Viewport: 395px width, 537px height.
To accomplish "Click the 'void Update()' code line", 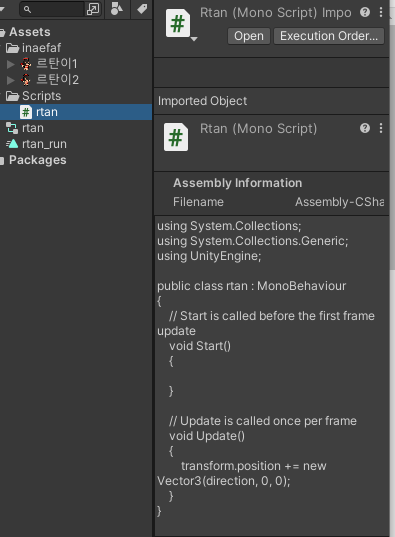I will point(207,436).
